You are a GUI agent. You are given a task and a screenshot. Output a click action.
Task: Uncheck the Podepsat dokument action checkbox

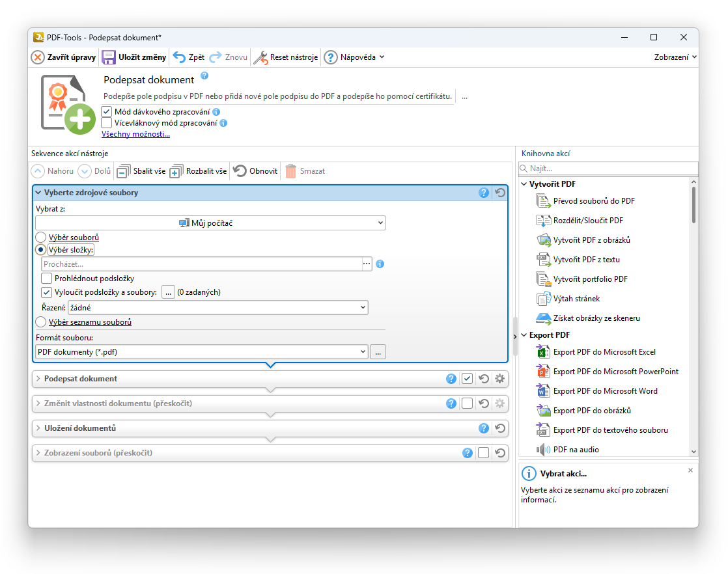tap(468, 379)
